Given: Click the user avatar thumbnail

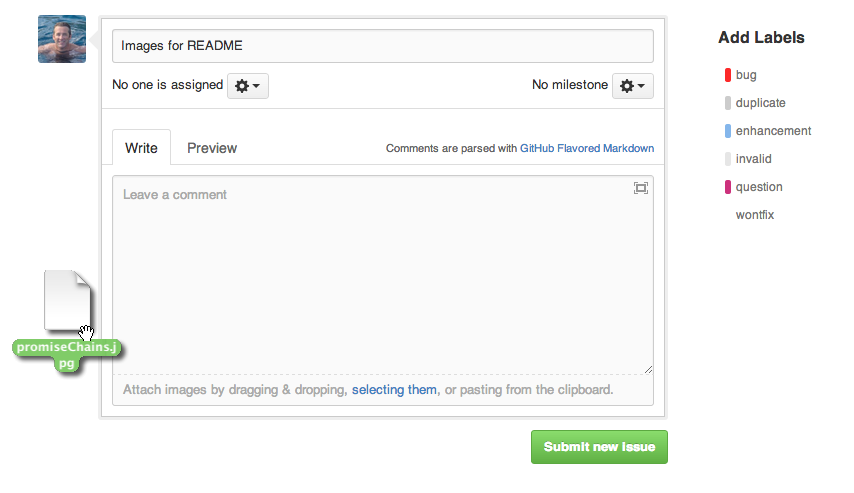Looking at the screenshot, I should [61, 39].
